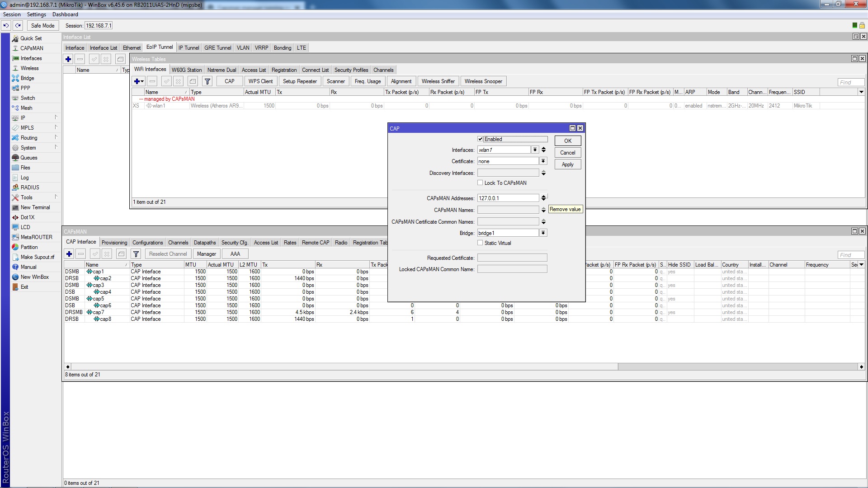Click the filter funnel icon in Wireless Tables

(207, 81)
